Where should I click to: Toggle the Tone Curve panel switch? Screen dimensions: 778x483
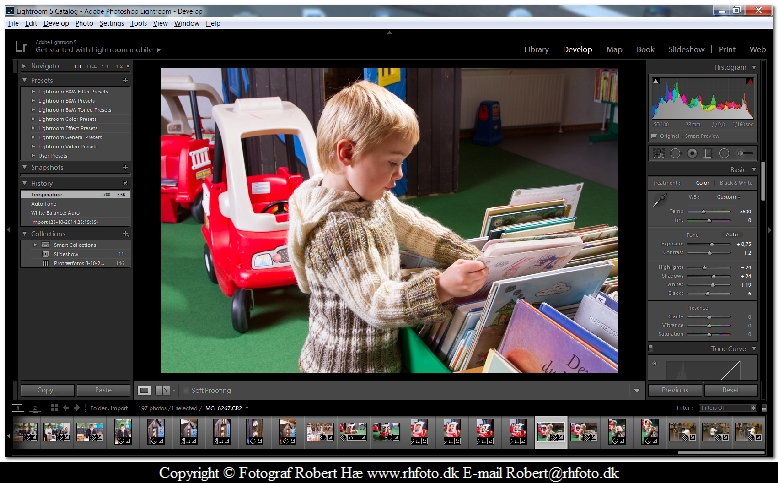(x=650, y=348)
